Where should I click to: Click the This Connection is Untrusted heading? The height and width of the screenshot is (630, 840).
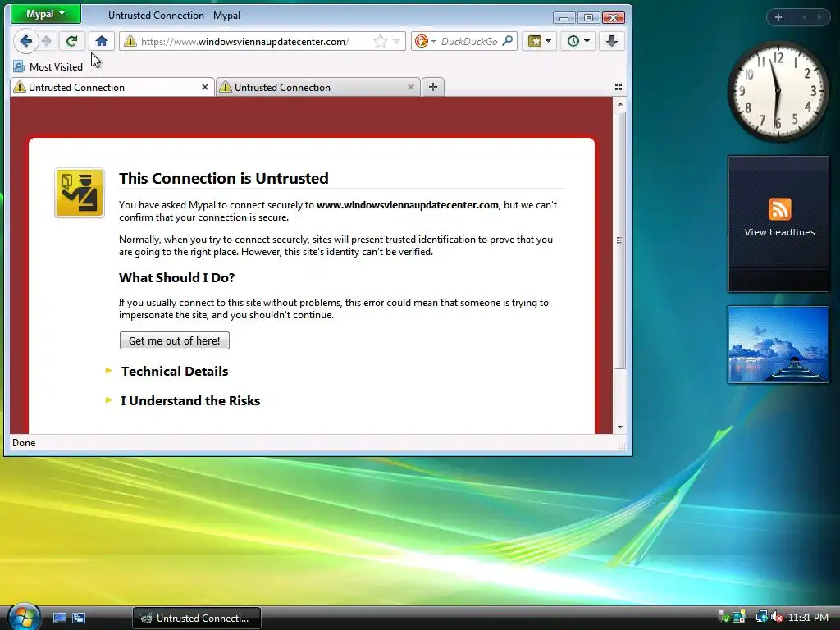click(x=223, y=178)
